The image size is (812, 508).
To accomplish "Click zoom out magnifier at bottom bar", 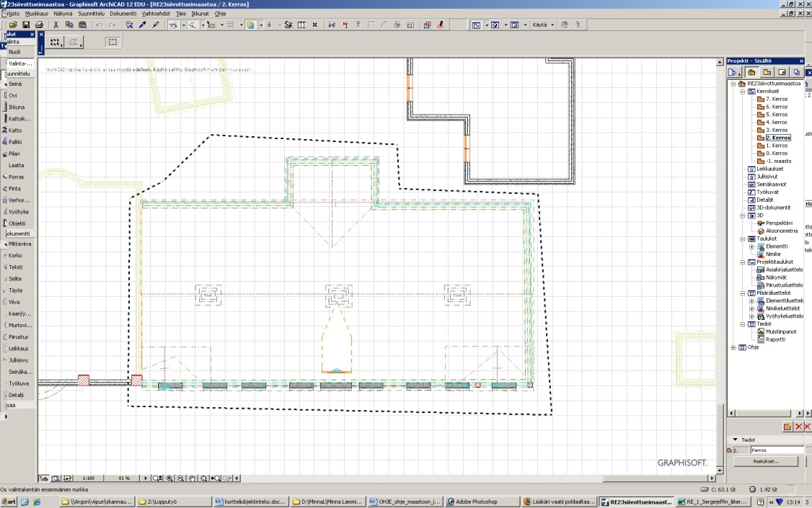I will [x=181, y=478].
